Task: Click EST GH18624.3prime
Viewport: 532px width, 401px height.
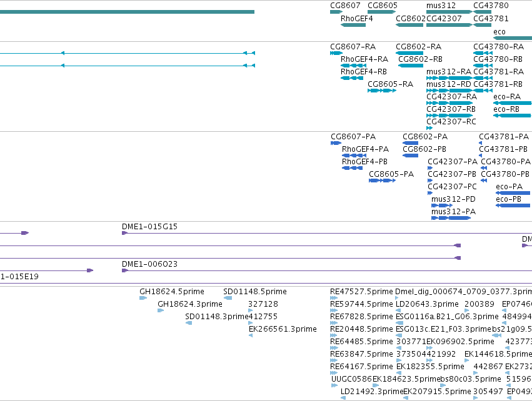Action: [190, 304]
